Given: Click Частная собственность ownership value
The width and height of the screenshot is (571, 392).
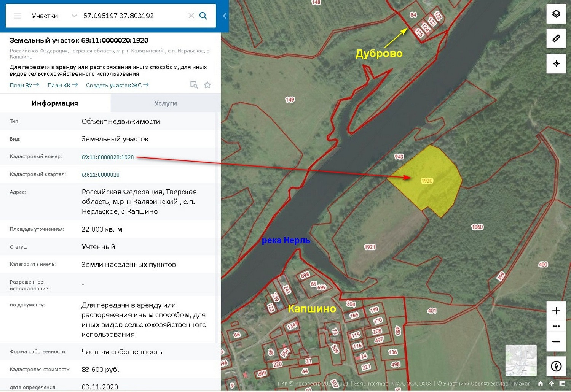Looking at the screenshot, I should pyautogui.click(x=122, y=352).
